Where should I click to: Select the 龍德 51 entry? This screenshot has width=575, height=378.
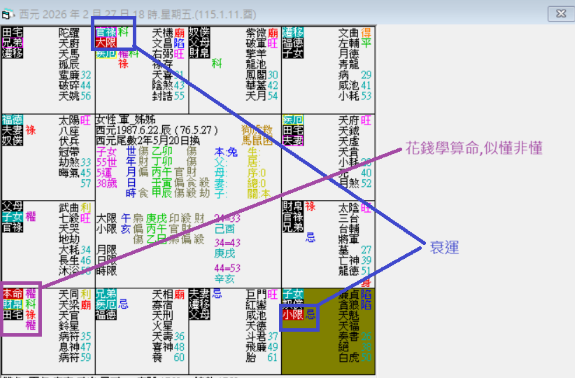click(355, 271)
